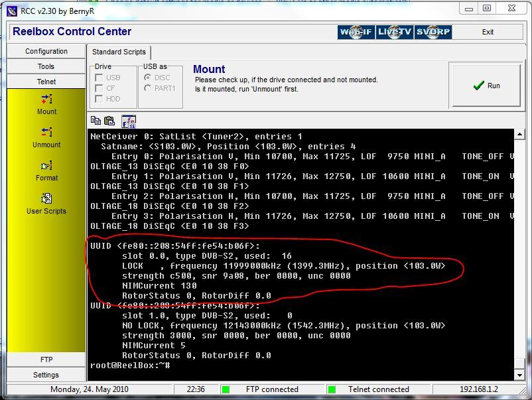Open the SVDRP button
This screenshot has height=400, width=532.
(433, 33)
